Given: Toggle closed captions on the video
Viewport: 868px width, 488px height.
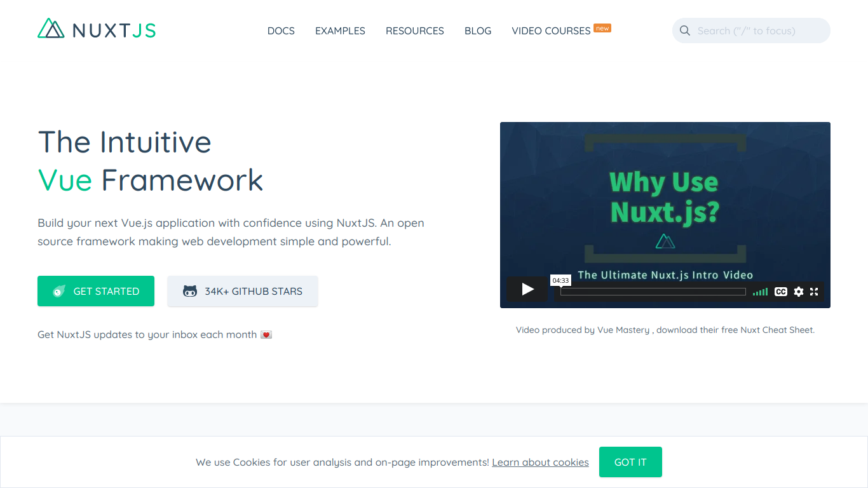Looking at the screenshot, I should [x=781, y=292].
